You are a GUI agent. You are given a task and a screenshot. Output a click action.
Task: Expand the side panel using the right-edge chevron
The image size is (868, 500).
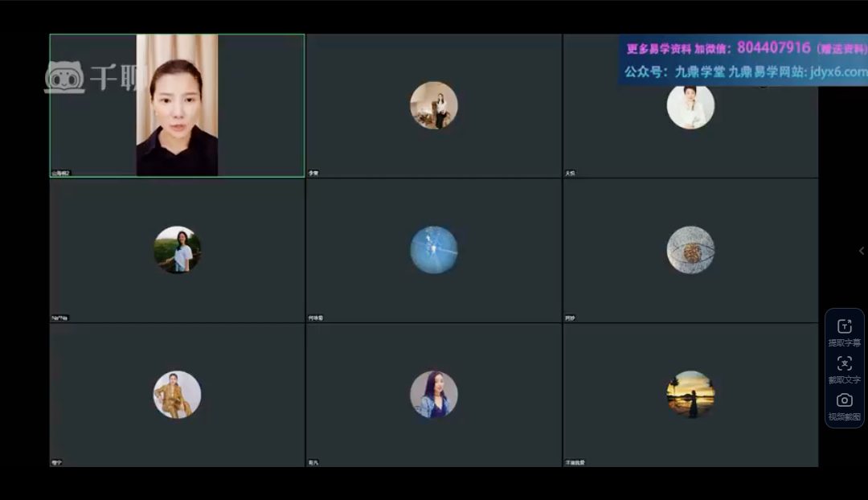862,251
